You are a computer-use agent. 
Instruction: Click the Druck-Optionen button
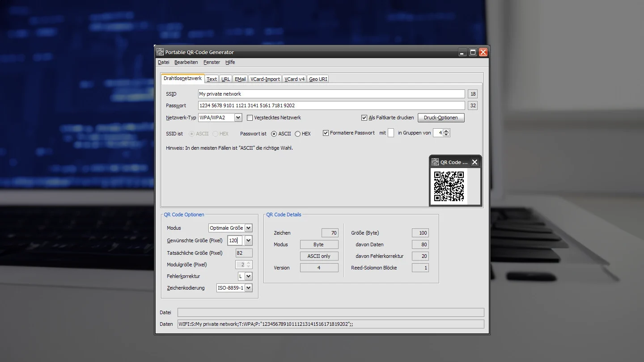[x=441, y=118]
